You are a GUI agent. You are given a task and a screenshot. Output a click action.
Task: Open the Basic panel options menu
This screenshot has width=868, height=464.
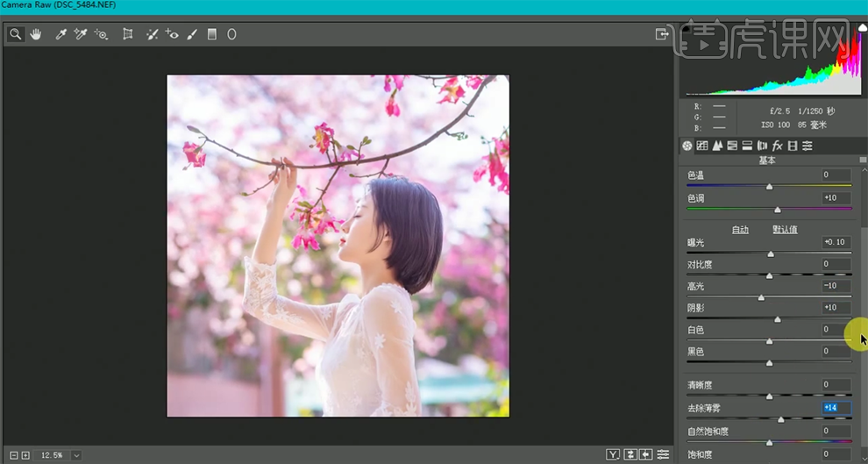(x=863, y=161)
